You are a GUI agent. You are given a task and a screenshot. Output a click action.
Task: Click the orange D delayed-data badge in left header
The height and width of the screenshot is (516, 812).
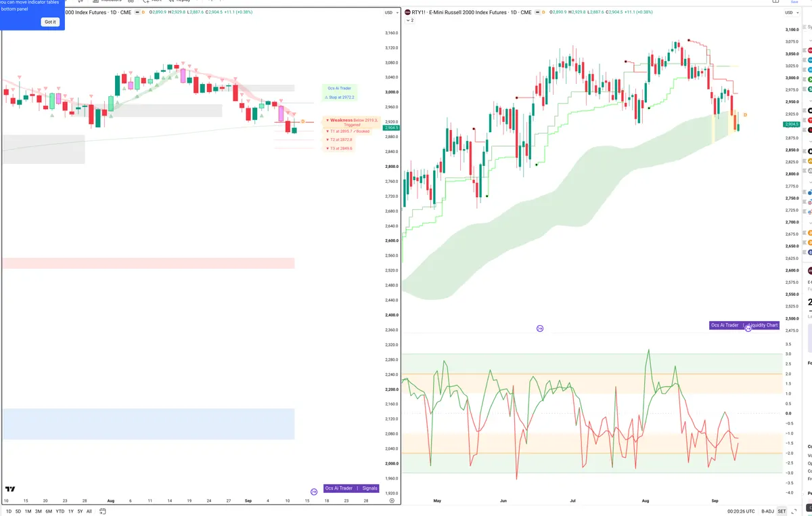coord(143,12)
